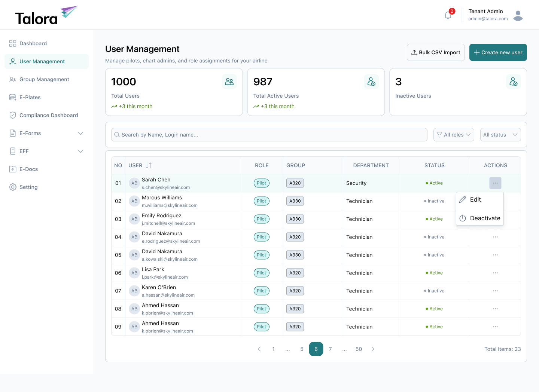The width and height of the screenshot is (539, 392).
Task: Go to next page arrow
Action: (373, 349)
